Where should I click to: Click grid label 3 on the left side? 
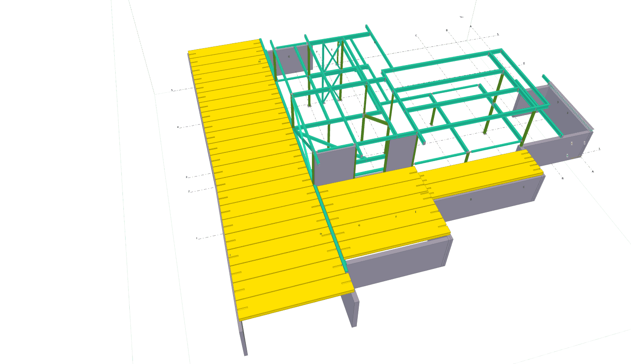(x=186, y=177)
